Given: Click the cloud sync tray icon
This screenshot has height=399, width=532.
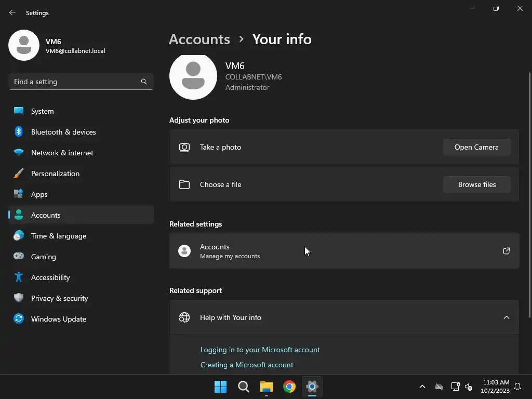Looking at the screenshot, I should pos(439,387).
